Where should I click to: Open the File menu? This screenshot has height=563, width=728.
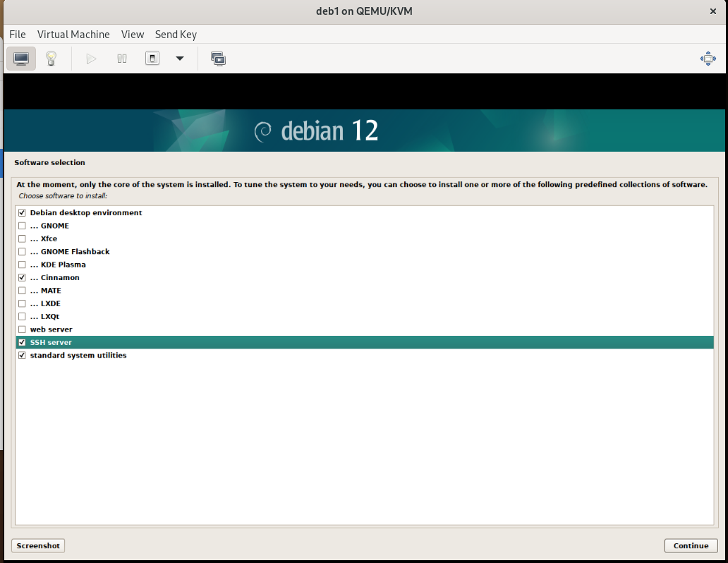click(x=18, y=35)
